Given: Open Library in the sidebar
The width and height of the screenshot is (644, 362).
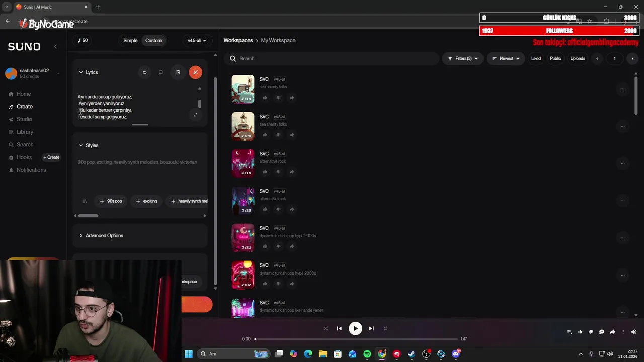Looking at the screenshot, I should (21, 132).
